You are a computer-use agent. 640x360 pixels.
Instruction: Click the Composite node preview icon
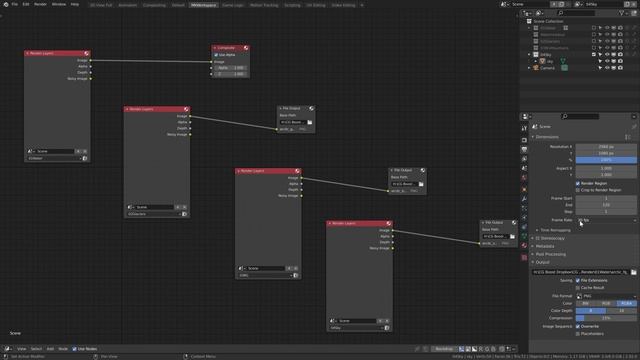click(x=246, y=48)
